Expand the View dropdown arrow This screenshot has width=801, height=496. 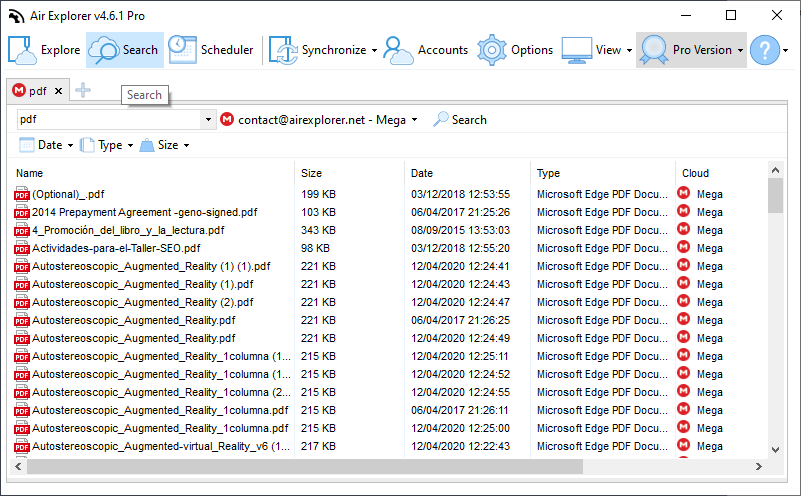(x=629, y=51)
